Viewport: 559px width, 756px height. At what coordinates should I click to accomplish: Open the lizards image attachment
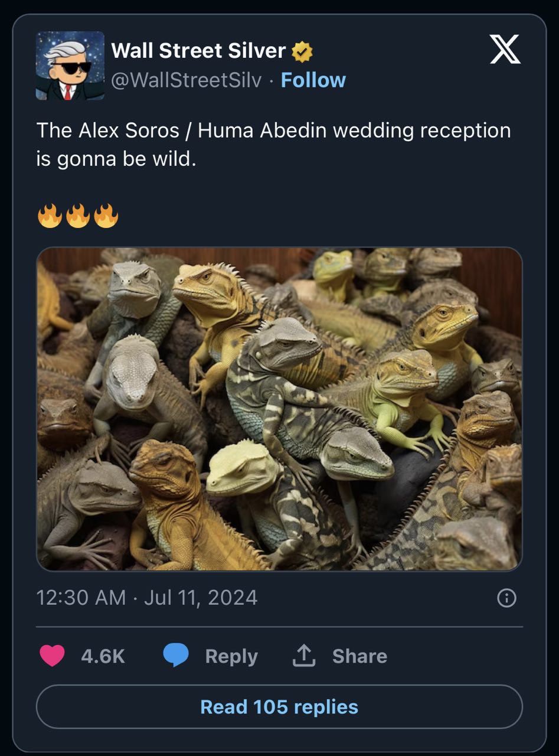(279, 409)
